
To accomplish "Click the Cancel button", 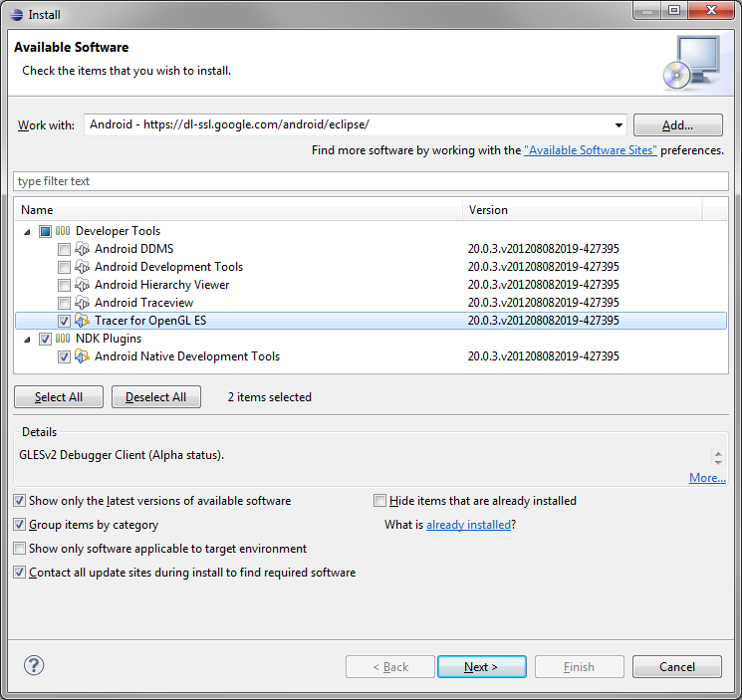I will (x=677, y=666).
